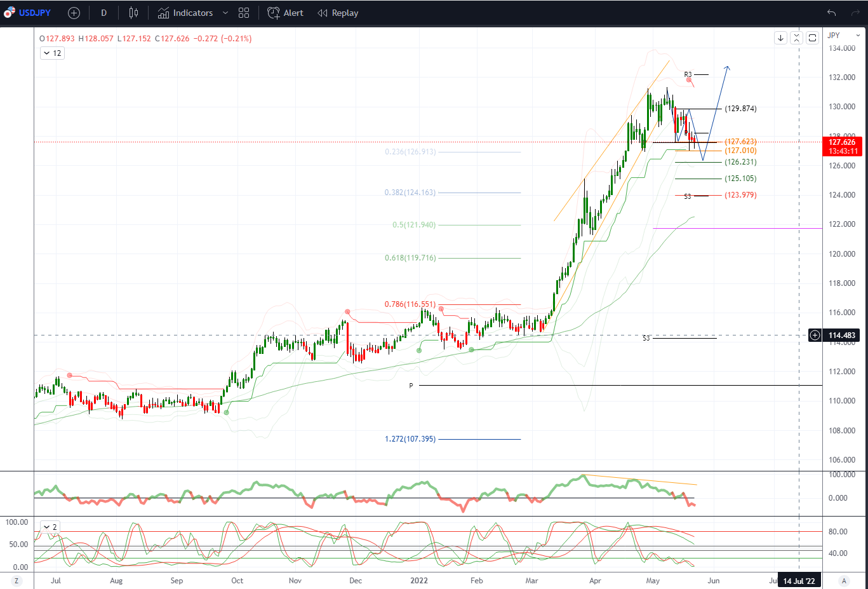
Task: Open the Indicators menu
Action: (185, 13)
